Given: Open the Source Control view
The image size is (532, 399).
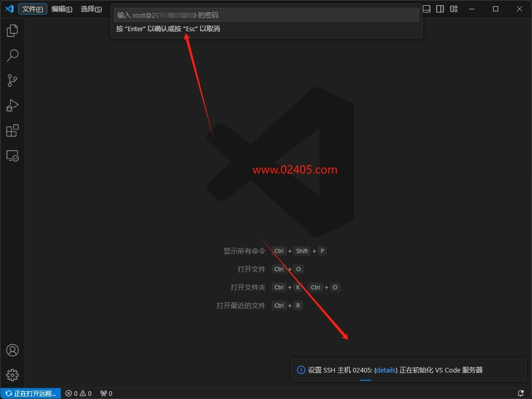Looking at the screenshot, I should [12, 81].
